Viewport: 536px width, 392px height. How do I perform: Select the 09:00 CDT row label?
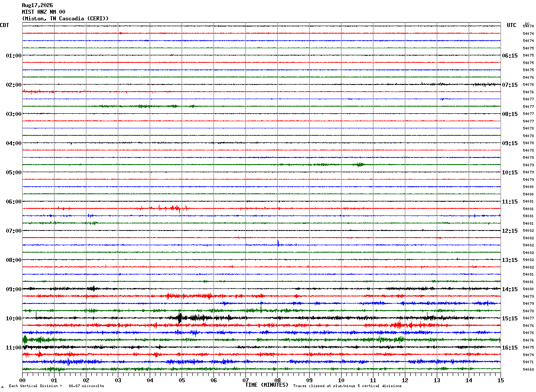click(x=14, y=289)
